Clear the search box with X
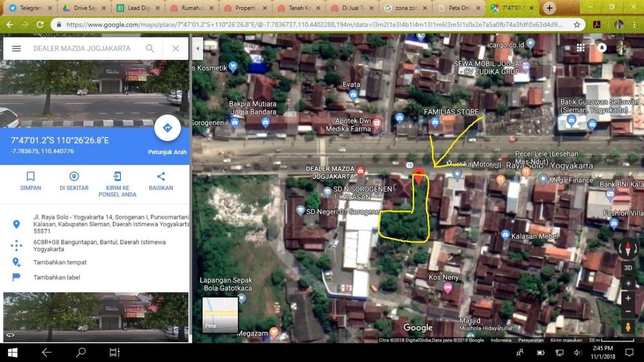The image size is (644, 362). pos(175,48)
